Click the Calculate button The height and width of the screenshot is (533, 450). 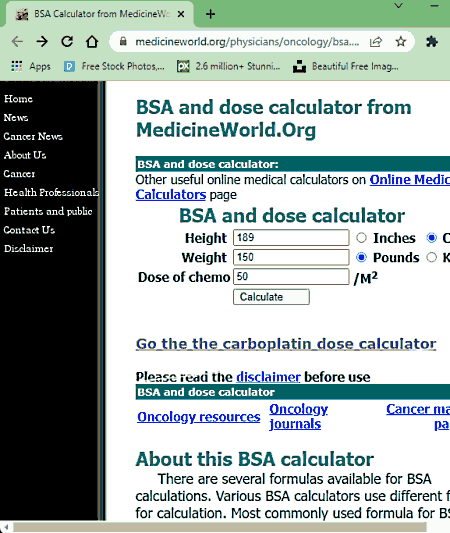point(271,297)
